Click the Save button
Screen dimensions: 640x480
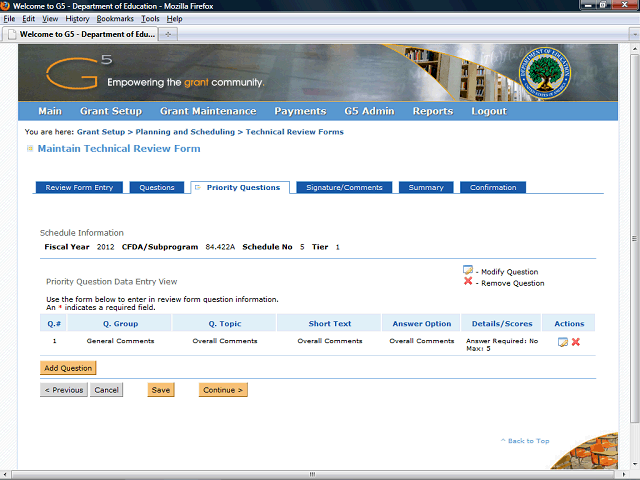[161, 390]
